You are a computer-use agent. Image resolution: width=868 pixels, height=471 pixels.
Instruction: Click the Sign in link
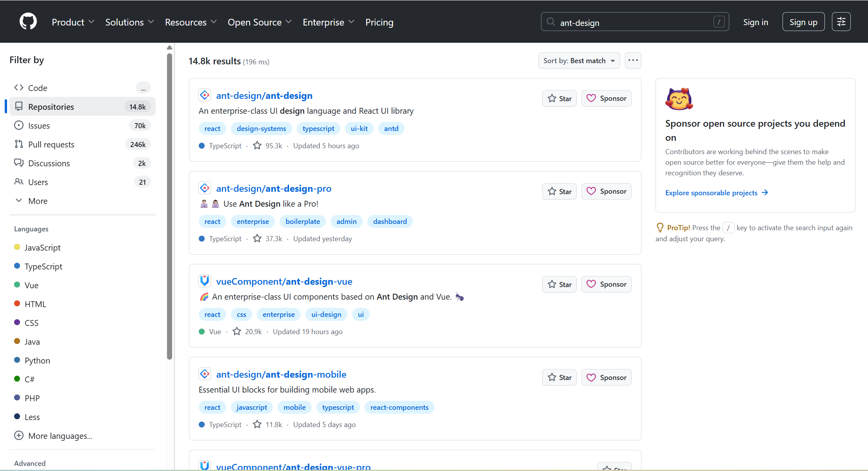coord(755,22)
